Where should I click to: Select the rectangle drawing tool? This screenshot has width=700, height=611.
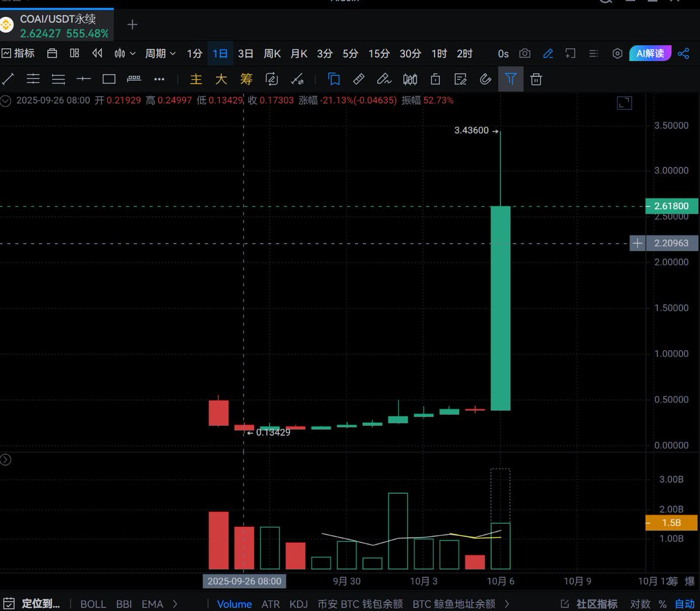point(109,79)
